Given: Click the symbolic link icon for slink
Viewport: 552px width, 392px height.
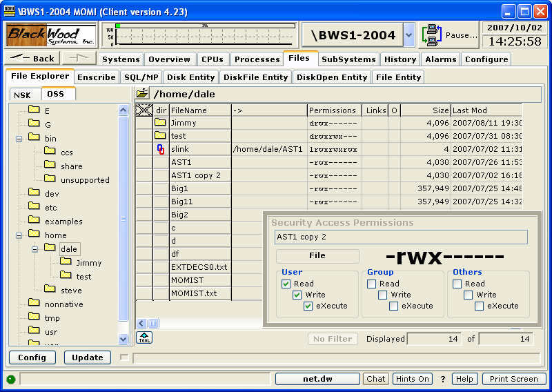Looking at the screenshot, I should [161, 149].
